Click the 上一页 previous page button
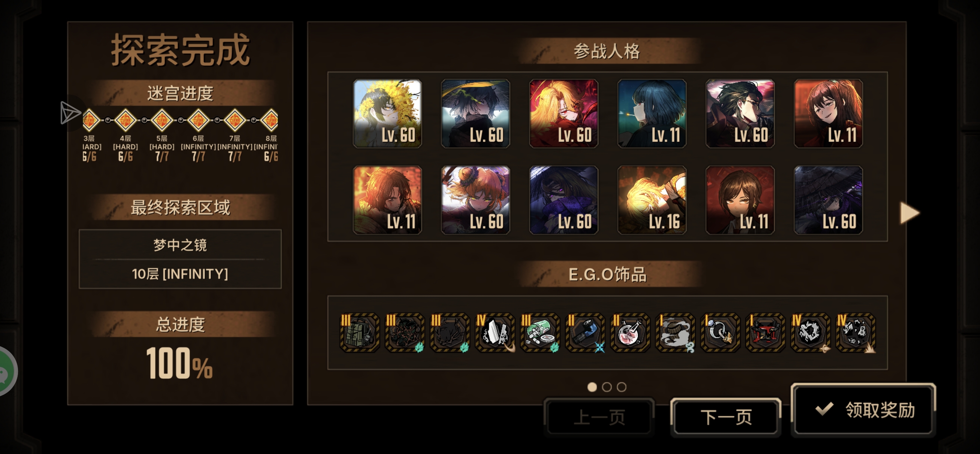Screen dimensions: 980x454 coord(599,417)
